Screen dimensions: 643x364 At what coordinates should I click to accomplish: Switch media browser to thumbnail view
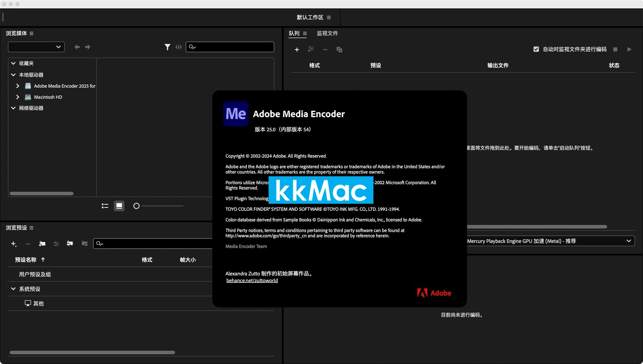119,206
